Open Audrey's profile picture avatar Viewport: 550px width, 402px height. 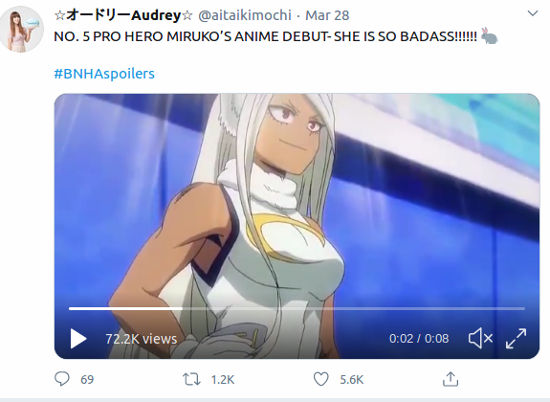22,29
